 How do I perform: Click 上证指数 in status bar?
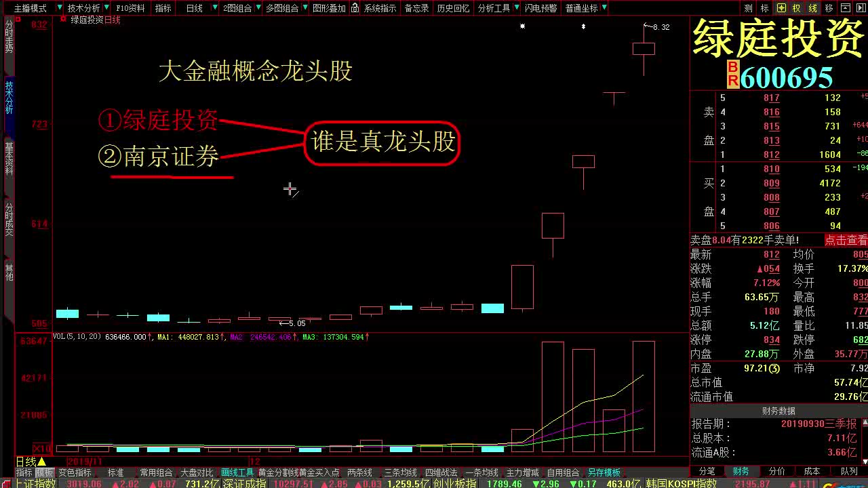[x=35, y=483]
